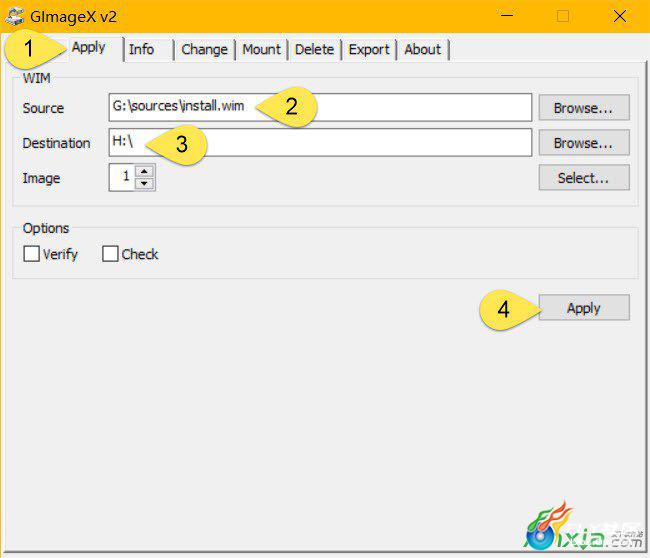
Task: Switch to the Mount tab
Action: [x=262, y=50]
